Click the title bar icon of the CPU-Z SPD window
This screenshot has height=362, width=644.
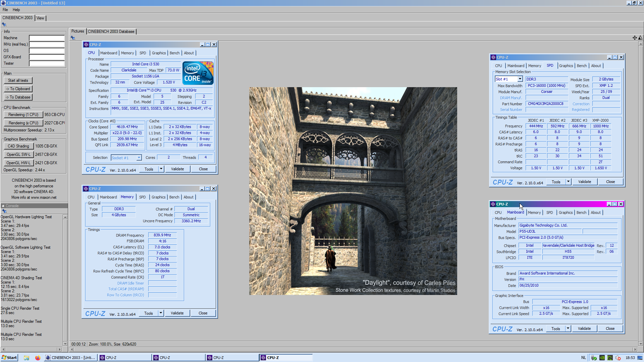click(x=493, y=57)
